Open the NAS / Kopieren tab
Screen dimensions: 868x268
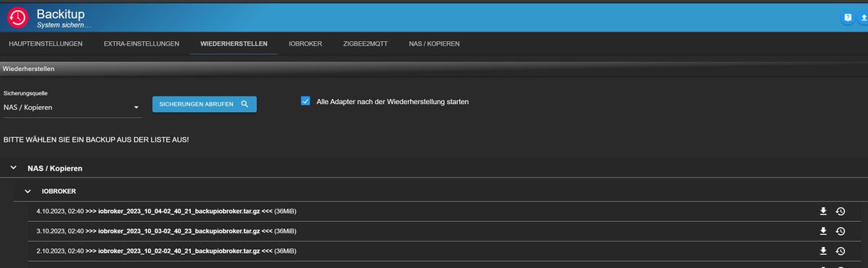pos(434,43)
